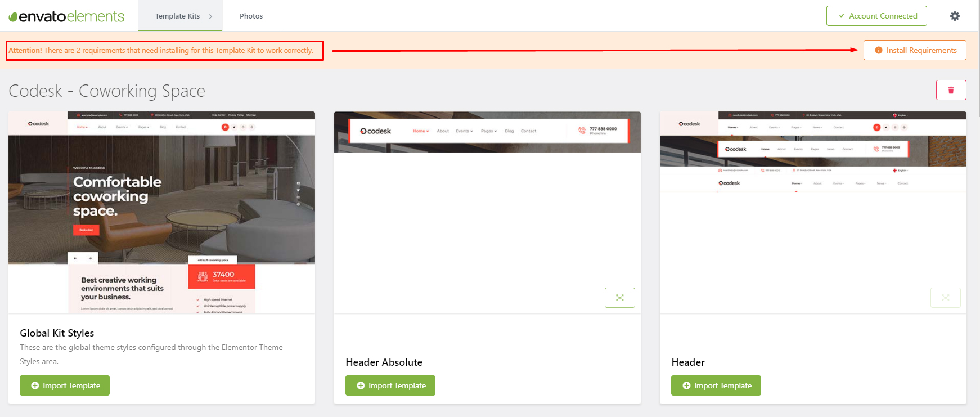Import the Header Absolute template
The image size is (980, 417).
pos(390,385)
